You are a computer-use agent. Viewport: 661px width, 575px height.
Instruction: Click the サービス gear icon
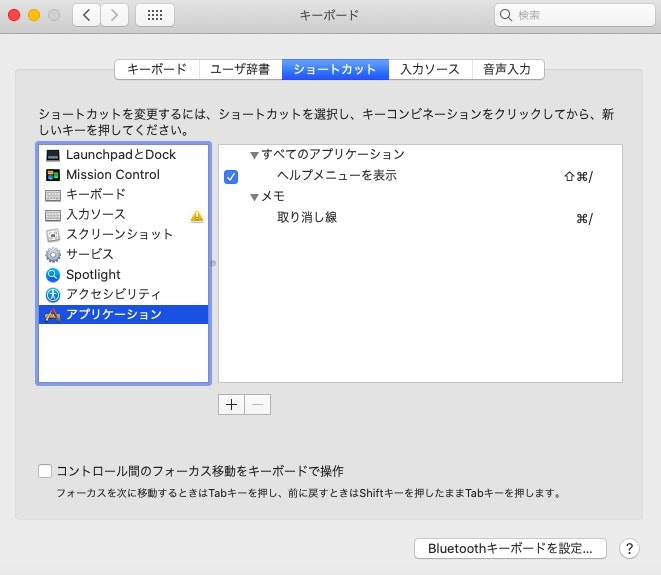pos(53,255)
